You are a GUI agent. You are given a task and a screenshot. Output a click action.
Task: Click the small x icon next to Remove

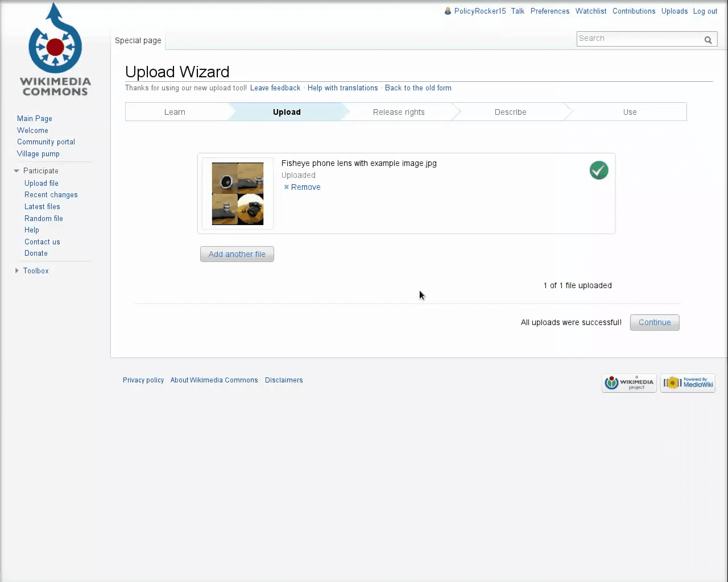coord(287,187)
